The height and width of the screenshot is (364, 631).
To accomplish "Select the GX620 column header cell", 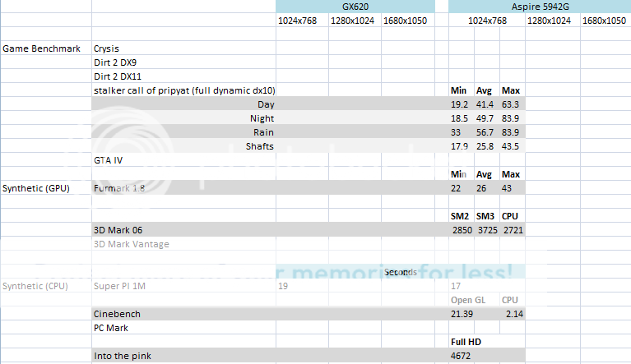I will pyautogui.click(x=354, y=6).
